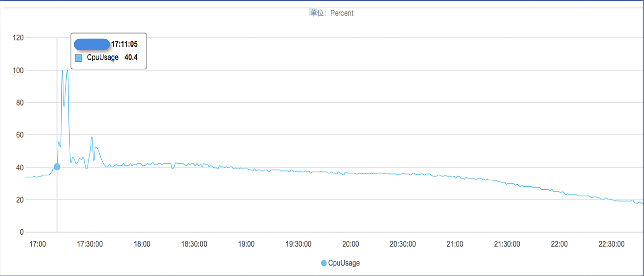This screenshot has width=644, height=276.
Task: Click the highlighted data point on the line
Action: pos(57,167)
